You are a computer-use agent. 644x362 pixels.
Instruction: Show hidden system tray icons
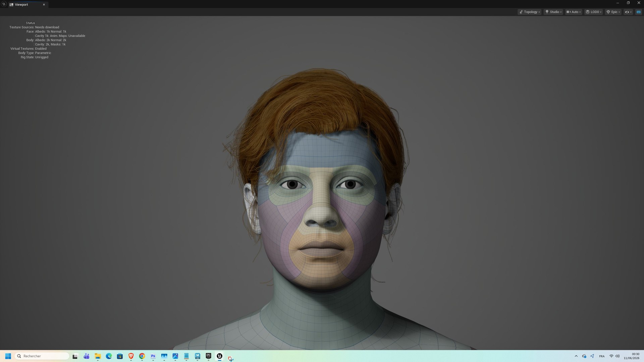click(x=576, y=356)
